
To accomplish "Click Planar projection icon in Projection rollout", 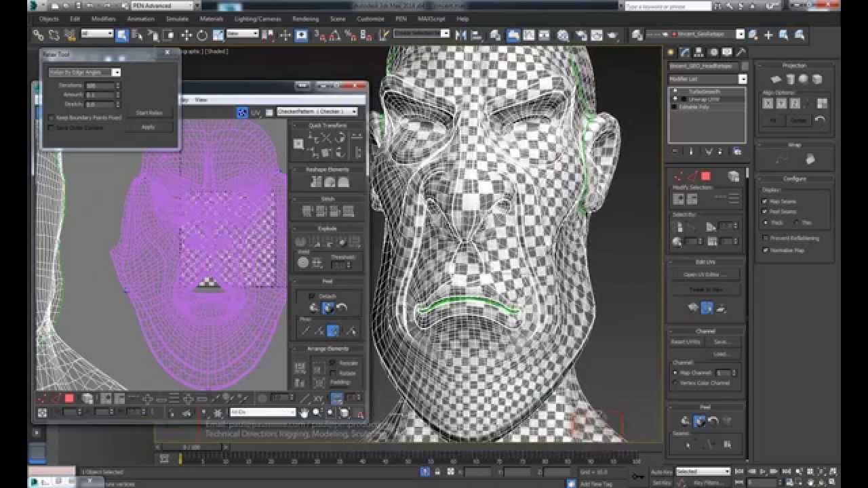I will click(x=776, y=79).
